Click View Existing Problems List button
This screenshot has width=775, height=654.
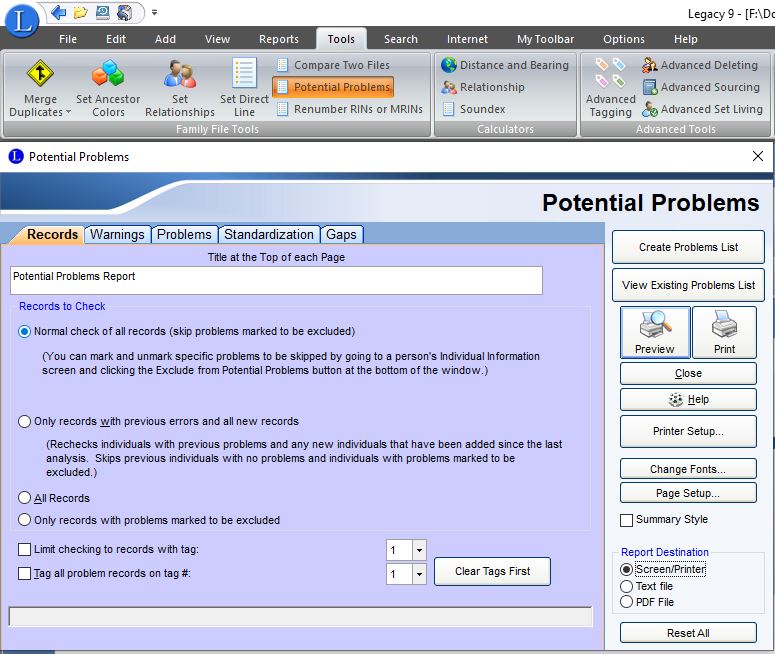click(x=688, y=285)
